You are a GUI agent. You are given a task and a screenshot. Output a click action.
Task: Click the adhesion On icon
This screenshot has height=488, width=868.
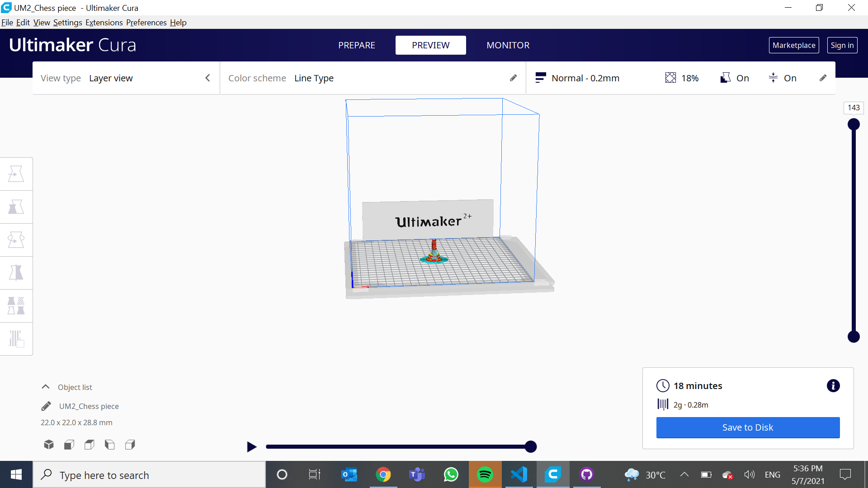(773, 78)
